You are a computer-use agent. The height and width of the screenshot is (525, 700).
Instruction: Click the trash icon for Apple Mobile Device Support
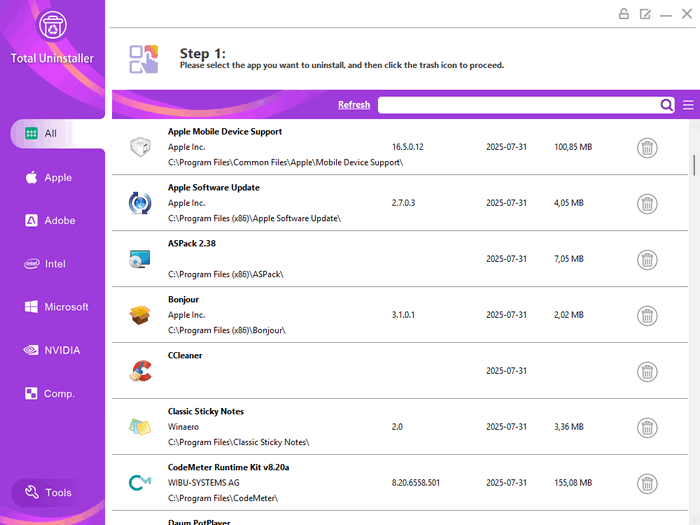[x=647, y=148]
